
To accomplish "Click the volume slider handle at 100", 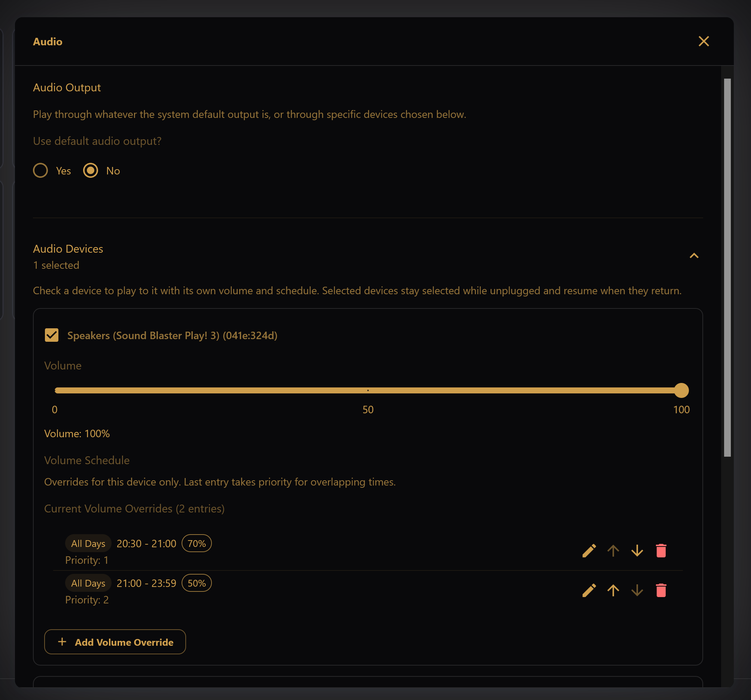I will 681,390.
